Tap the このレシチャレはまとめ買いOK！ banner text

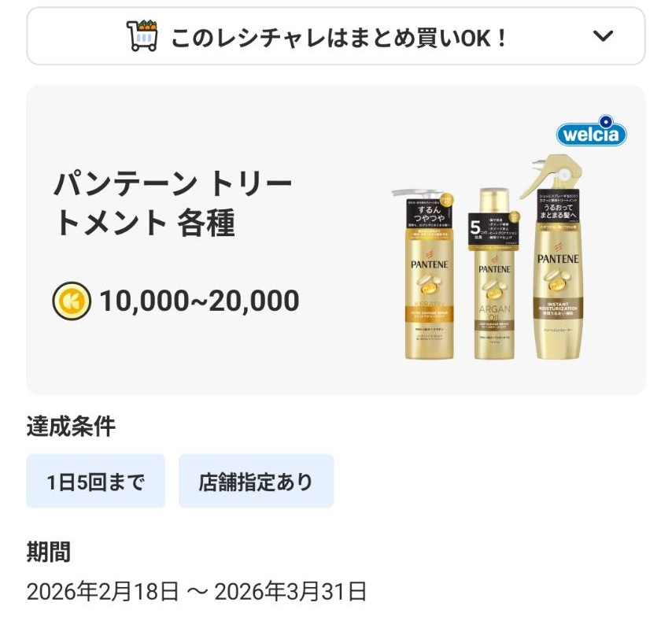[339, 38]
